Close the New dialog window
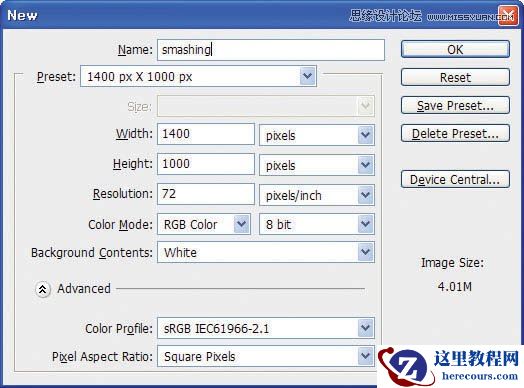524x388 pixels. 508,15
